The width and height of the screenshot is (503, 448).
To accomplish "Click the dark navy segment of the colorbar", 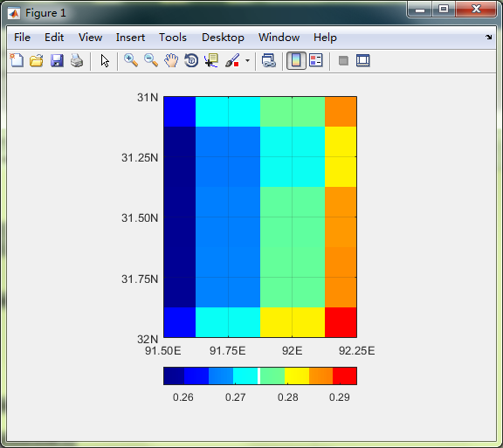I will 174,376.
